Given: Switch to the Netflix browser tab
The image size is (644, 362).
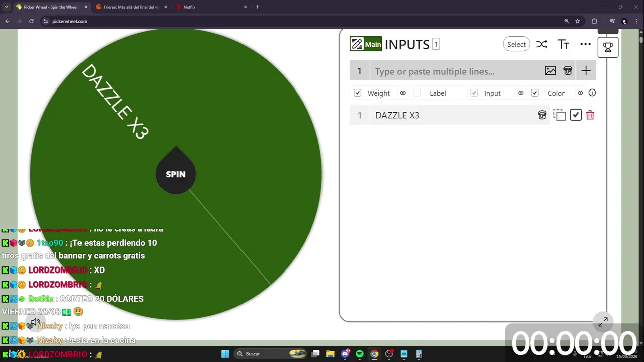Looking at the screenshot, I should pyautogui.click(x=211, y=7).
